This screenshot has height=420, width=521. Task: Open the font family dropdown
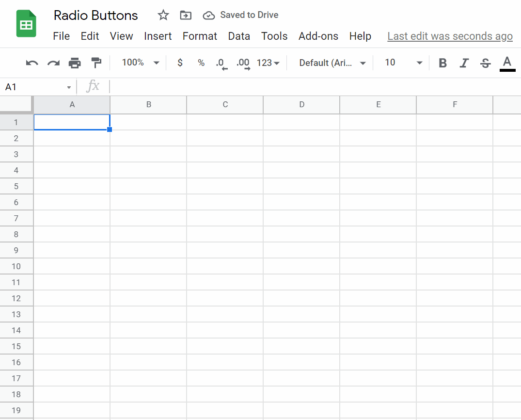pos(332,63)
